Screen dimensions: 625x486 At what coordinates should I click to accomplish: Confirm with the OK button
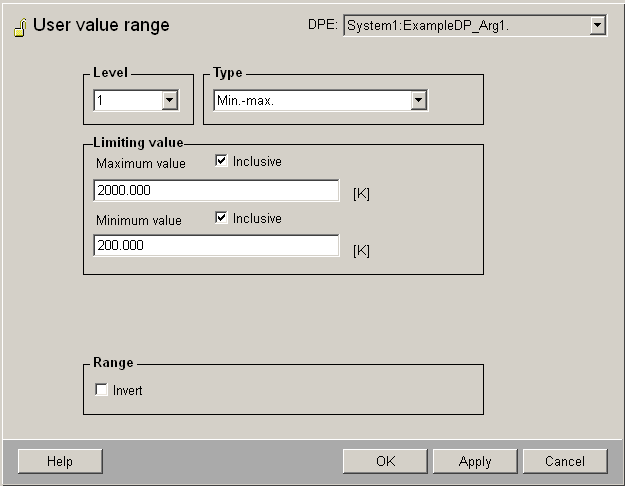tap(385, 461)
